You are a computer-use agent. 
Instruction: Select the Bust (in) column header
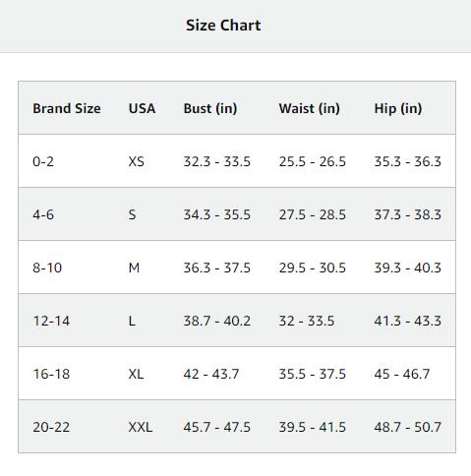coord(210,108)
